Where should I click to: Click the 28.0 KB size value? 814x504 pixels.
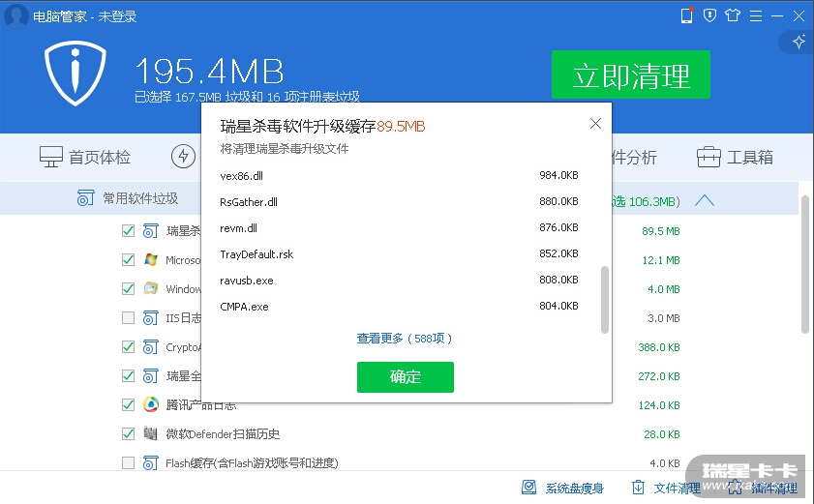[x=661, y=434]
